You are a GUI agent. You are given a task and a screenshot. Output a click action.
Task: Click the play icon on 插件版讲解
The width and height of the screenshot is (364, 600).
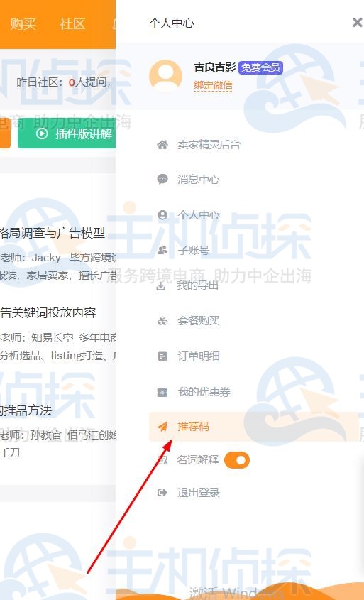(x=42, y=133)
